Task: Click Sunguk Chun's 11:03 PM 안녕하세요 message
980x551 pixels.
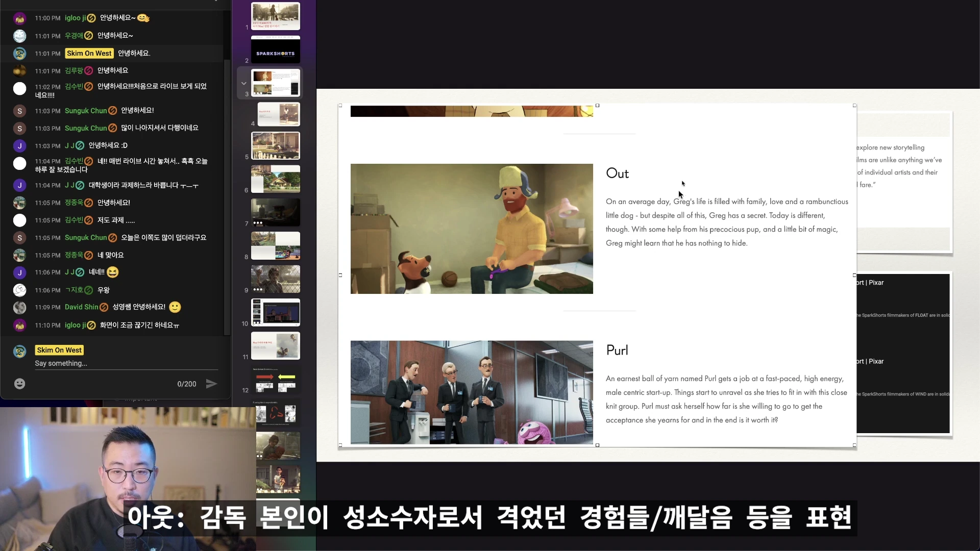Action: pyautogui.click(x=137, y=111)
